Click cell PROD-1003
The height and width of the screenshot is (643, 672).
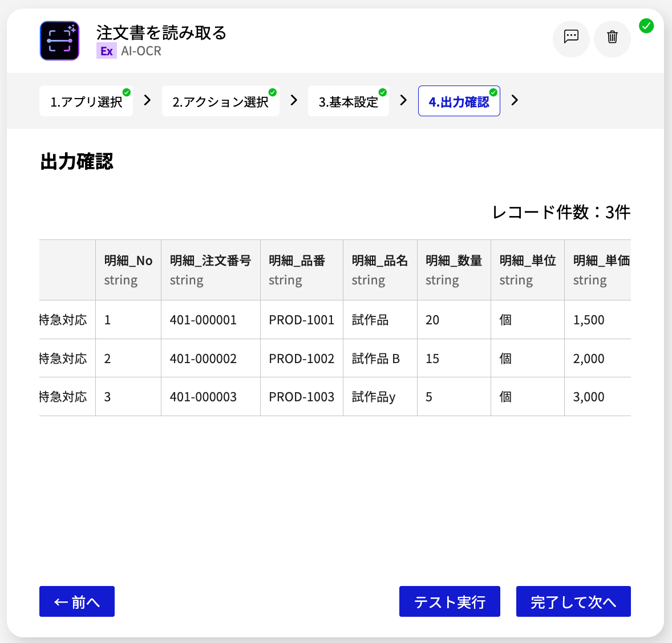coord(302,397)
